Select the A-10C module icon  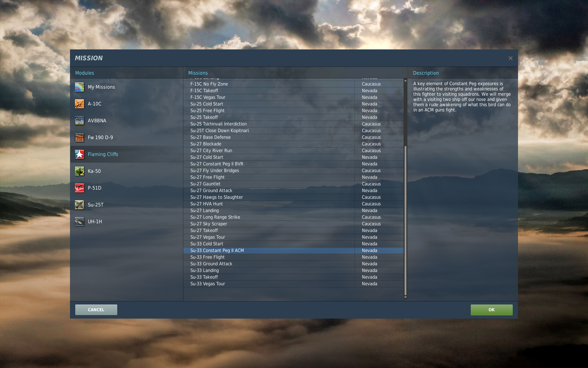tap(79, 103)
